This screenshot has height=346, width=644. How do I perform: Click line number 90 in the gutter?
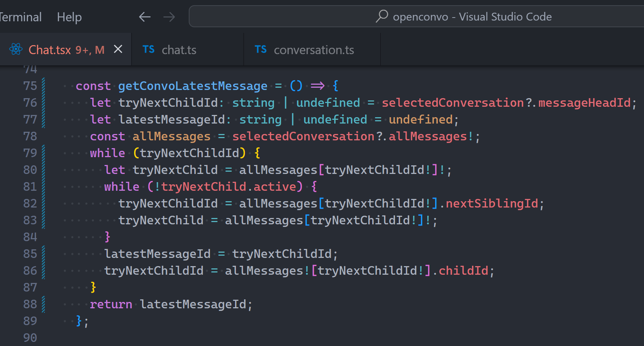pyautogui.click(x=30, y=338)
